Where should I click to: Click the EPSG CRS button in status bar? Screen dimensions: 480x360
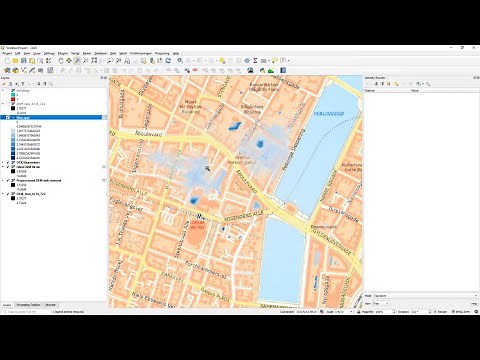point(461,312)
